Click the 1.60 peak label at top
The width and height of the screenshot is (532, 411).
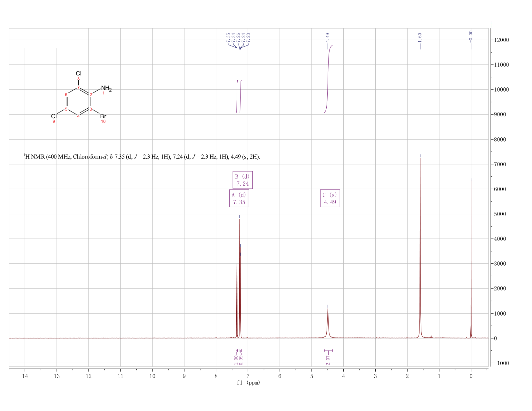click(420, 37)
